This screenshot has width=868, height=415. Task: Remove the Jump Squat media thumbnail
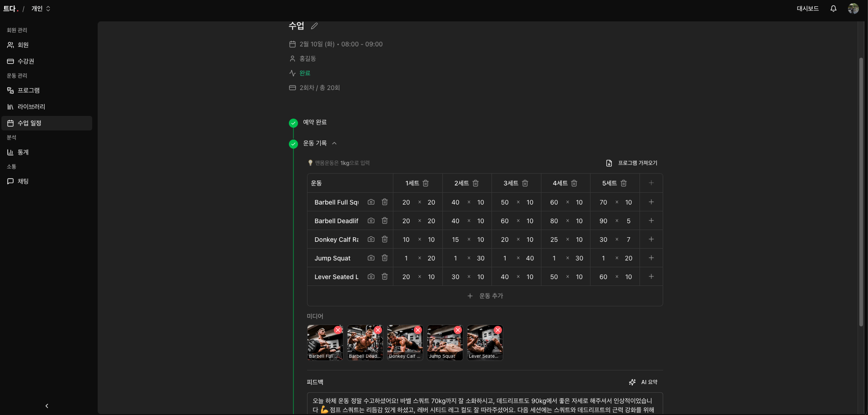tap(458, 330)
